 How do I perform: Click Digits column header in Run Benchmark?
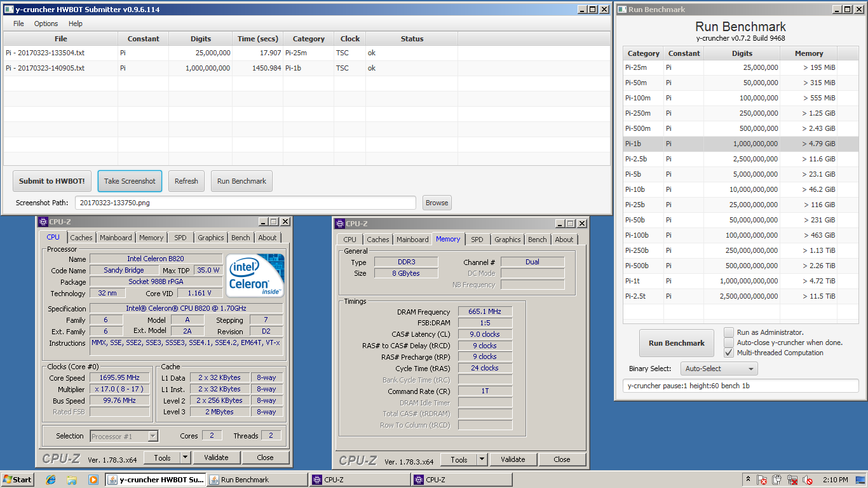click(x=742, y=53)
